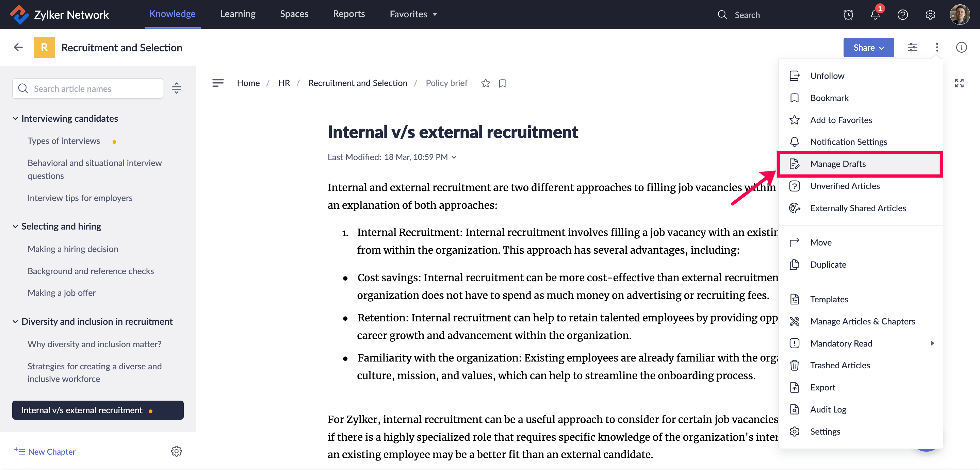Click the help question mark icon

tap(902, 15)
